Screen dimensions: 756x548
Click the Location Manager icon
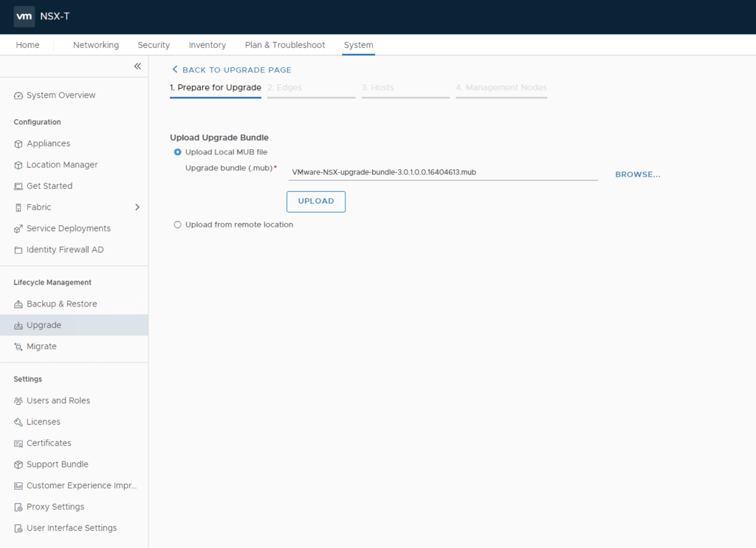pos(18,165)
